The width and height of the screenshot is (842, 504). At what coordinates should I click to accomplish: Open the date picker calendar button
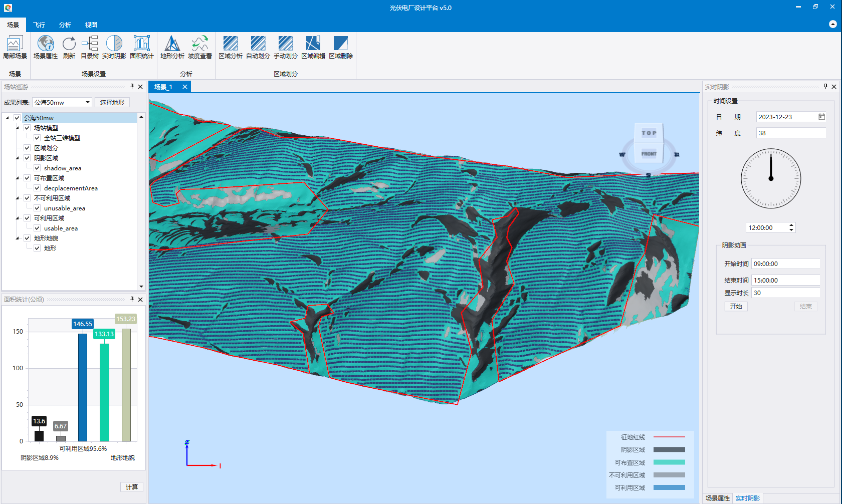(821, 117)
